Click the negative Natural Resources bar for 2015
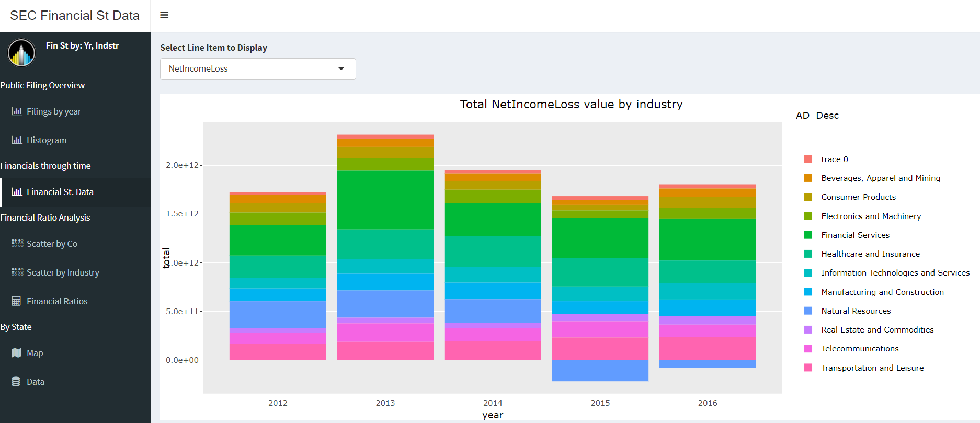 tap(600, 371)
